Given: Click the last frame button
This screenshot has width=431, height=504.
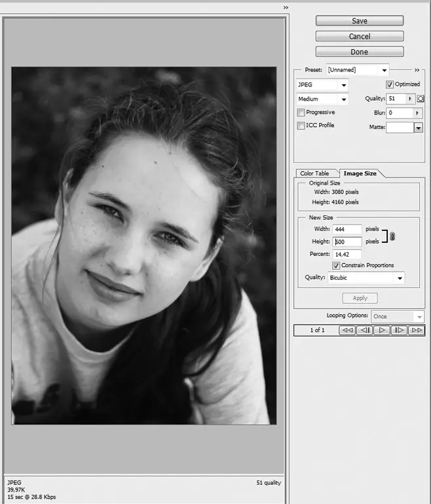Looking at the screenshot, I should [416, 331].
